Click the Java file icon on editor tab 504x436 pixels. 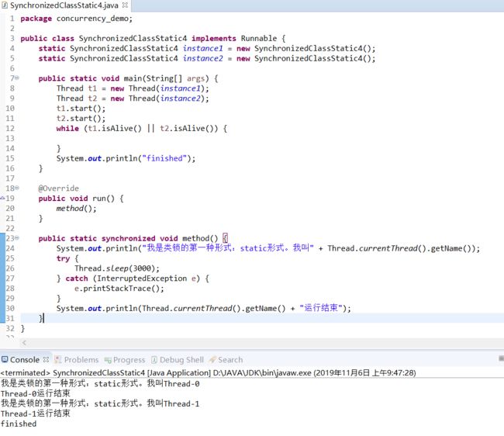click(5, 5)
